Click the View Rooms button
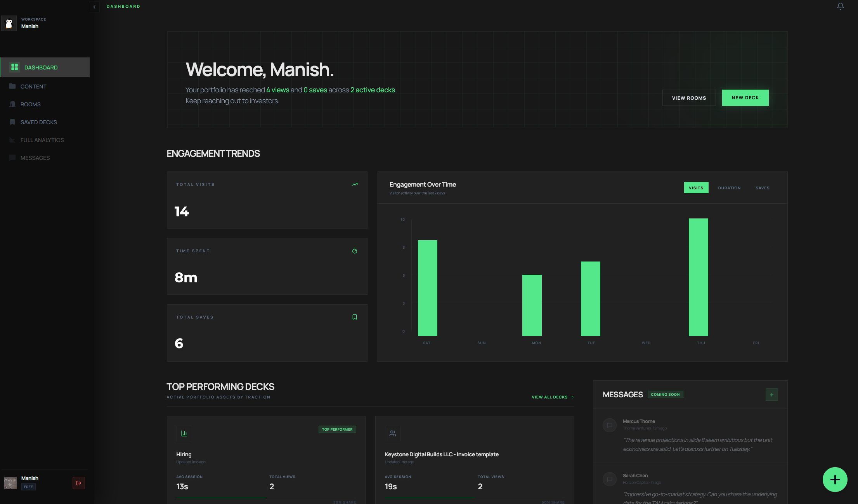The height and width of the screenshot is (504, 858). (689, 98)
